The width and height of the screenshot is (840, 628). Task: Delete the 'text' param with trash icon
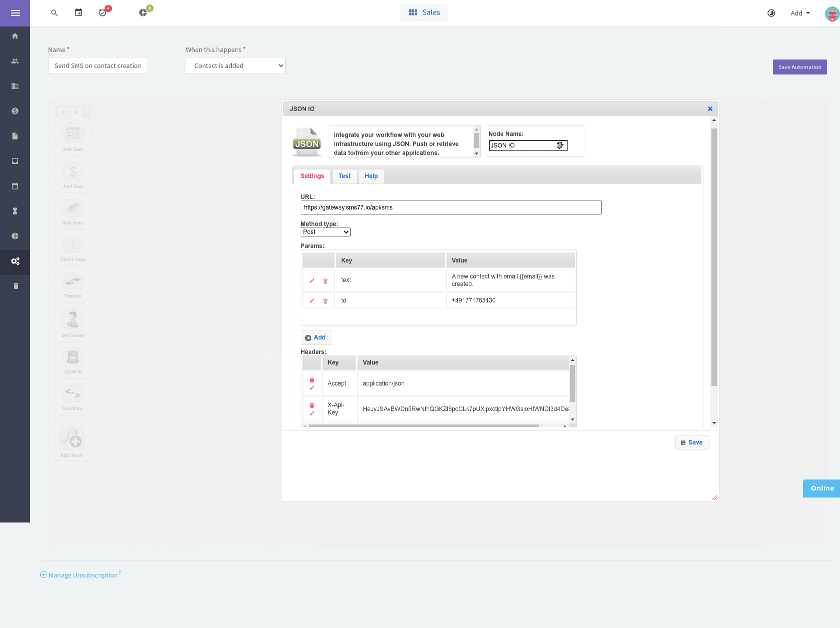click(x=325, y=281)
